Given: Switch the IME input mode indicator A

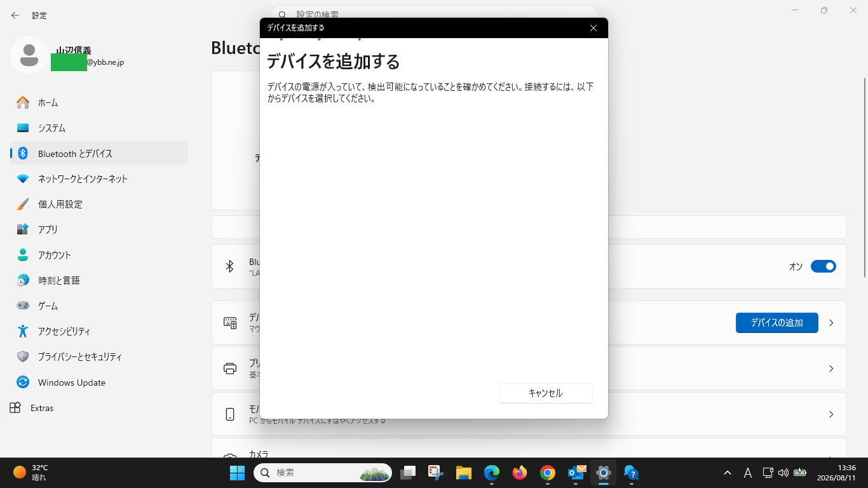Looking at the screenshot, I should click(x=748, y=473).
